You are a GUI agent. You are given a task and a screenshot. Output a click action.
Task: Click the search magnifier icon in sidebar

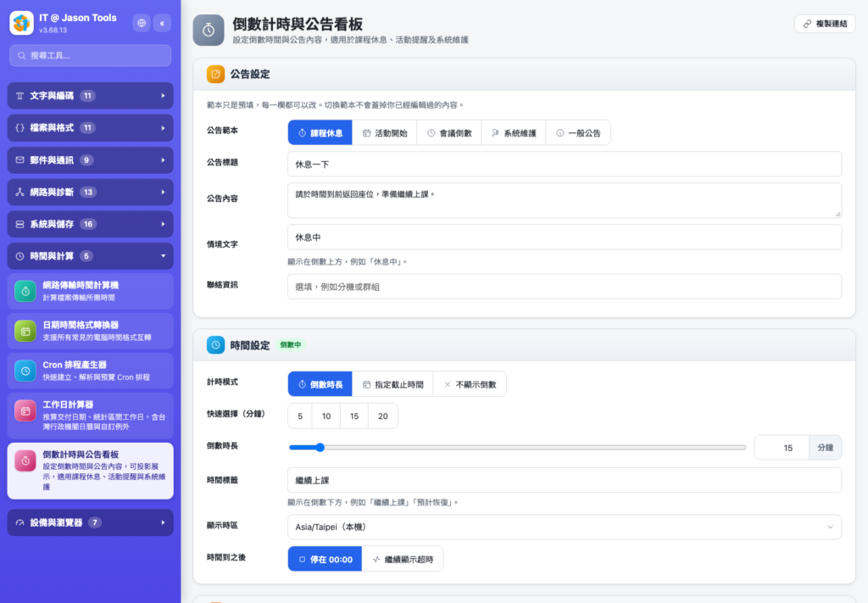(21, 56)
